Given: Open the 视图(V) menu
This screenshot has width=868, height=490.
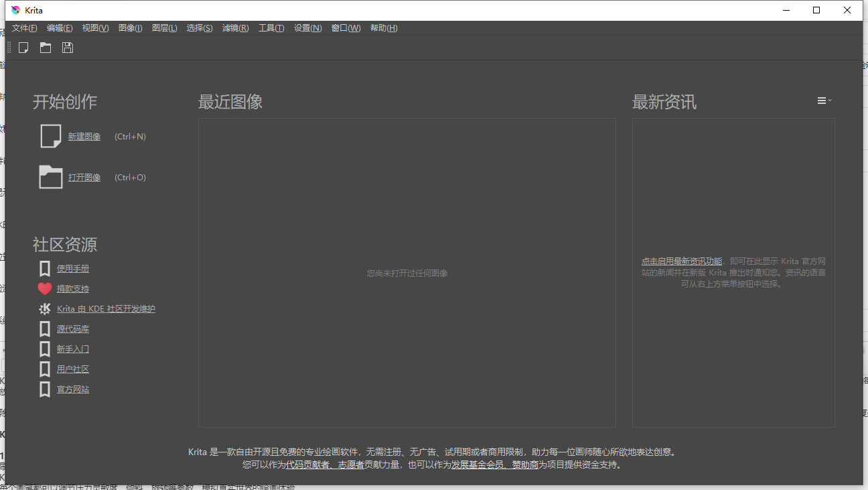Looking at the screenshot, I should click(95, 28).
